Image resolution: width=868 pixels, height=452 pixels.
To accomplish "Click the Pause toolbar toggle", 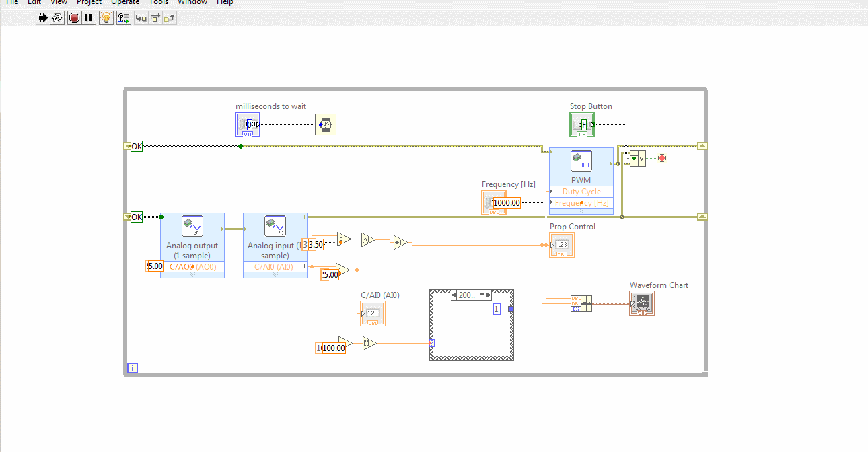I will coord(88,18).
